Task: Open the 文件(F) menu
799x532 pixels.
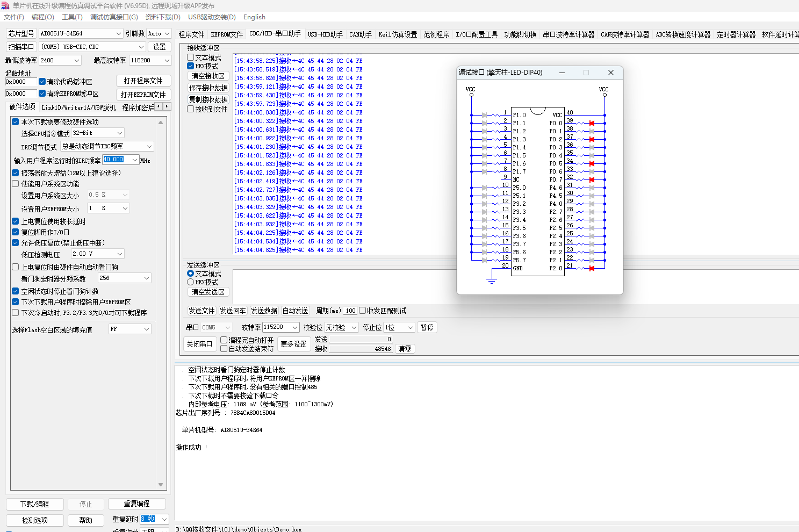Action: tap(14, 17)
